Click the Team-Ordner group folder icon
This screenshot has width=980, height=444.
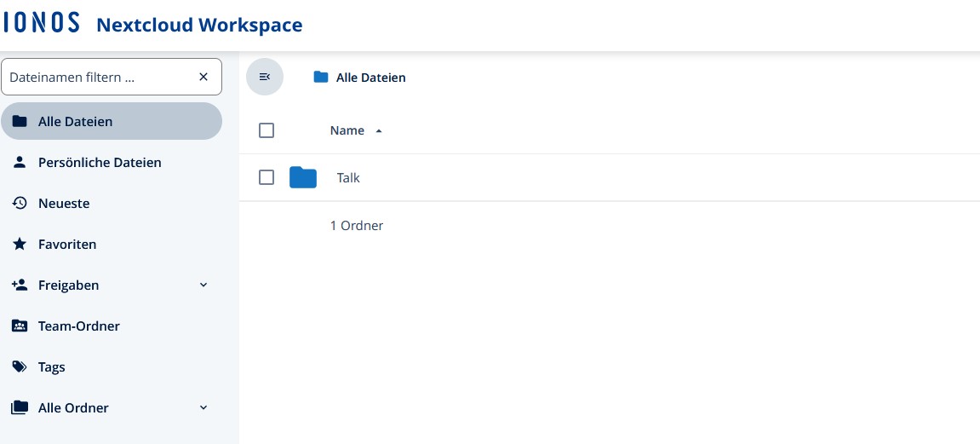[20, 326]
